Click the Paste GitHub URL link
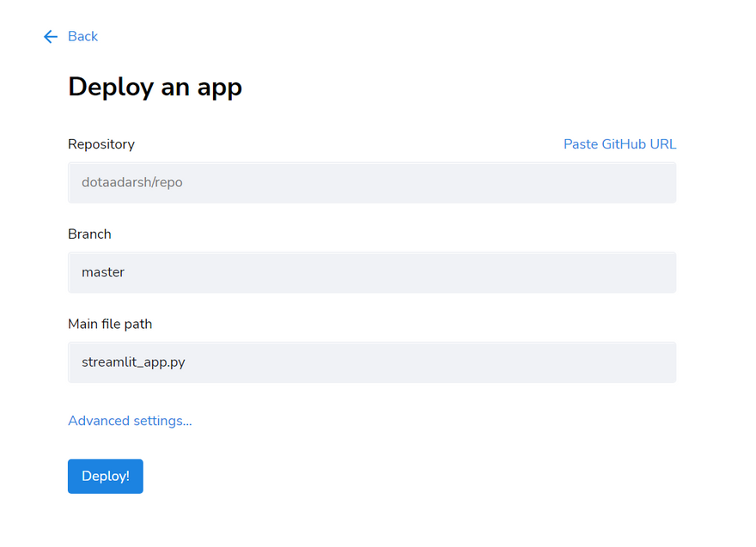Screen dimensions: 756x547 tap(619, 144)
